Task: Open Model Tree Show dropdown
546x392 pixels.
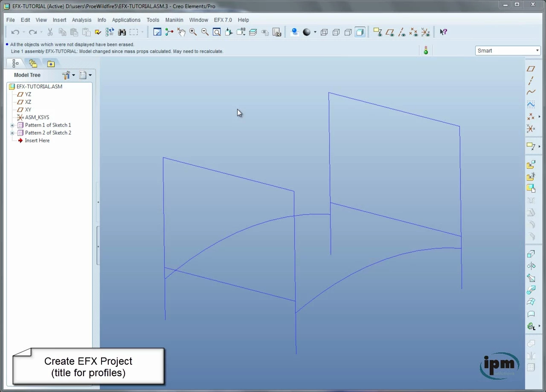Action: tap(85, 75)
